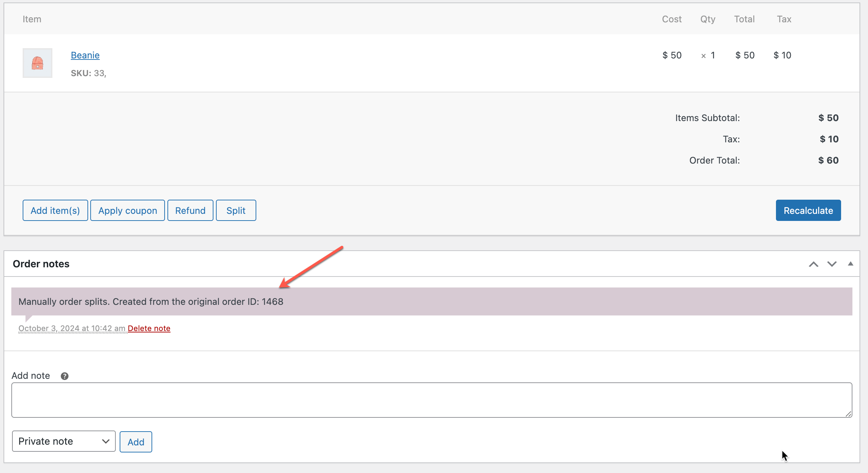
Task: Click the Recalculate button
Action: 808,210
